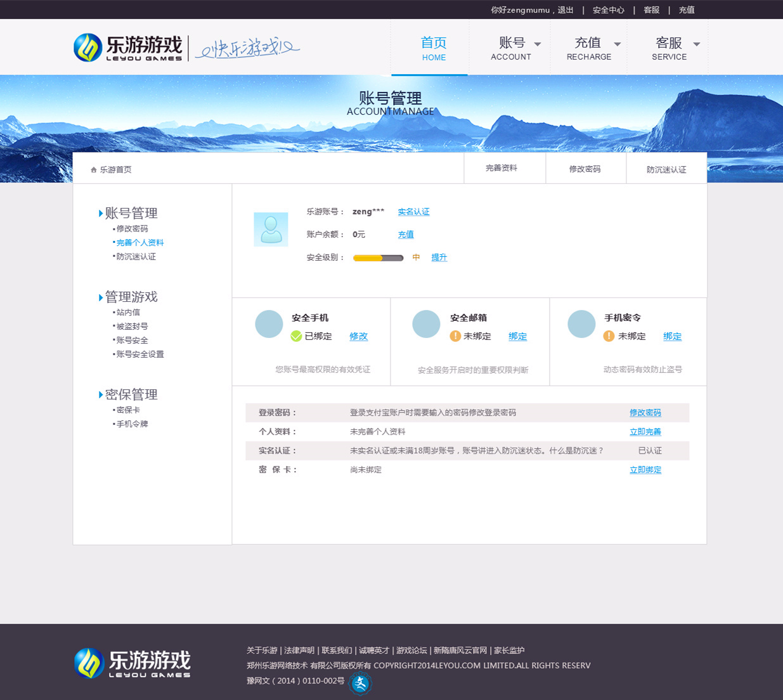
Task: Click the Leyou Games logo in footer
Action: coord(133,663)
